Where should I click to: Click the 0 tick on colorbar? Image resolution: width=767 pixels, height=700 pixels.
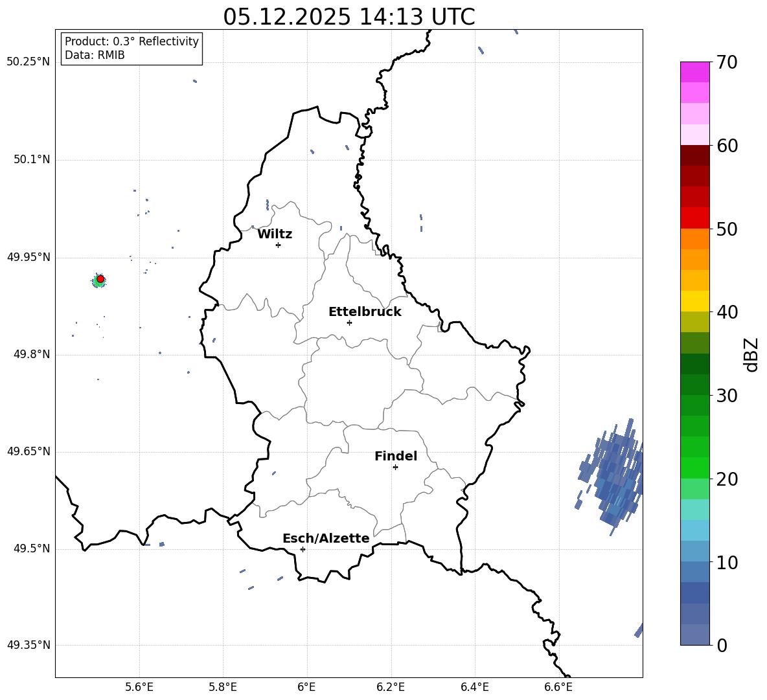(722, 645)
